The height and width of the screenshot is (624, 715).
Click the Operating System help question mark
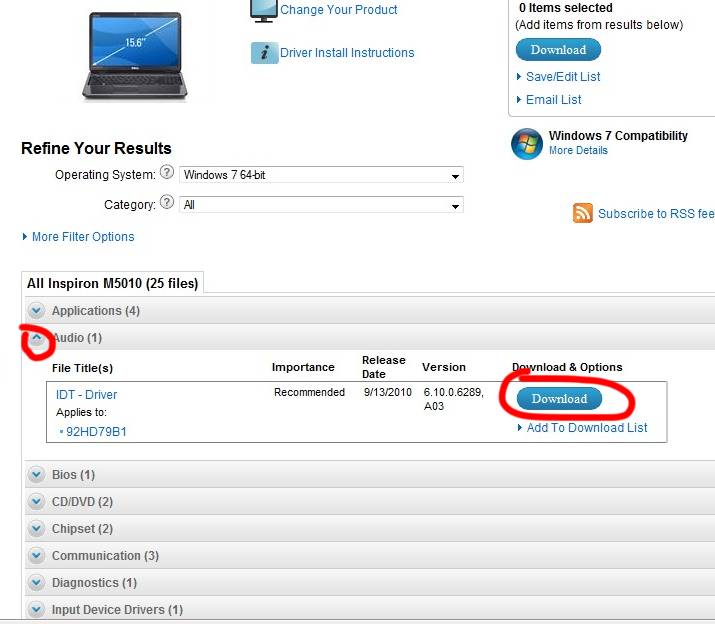pos(167,172)
